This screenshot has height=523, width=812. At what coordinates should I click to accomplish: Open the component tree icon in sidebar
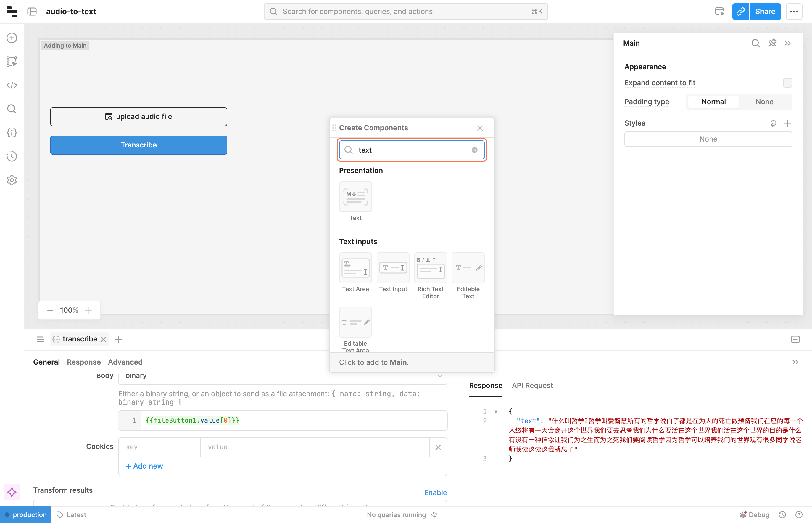12,62
